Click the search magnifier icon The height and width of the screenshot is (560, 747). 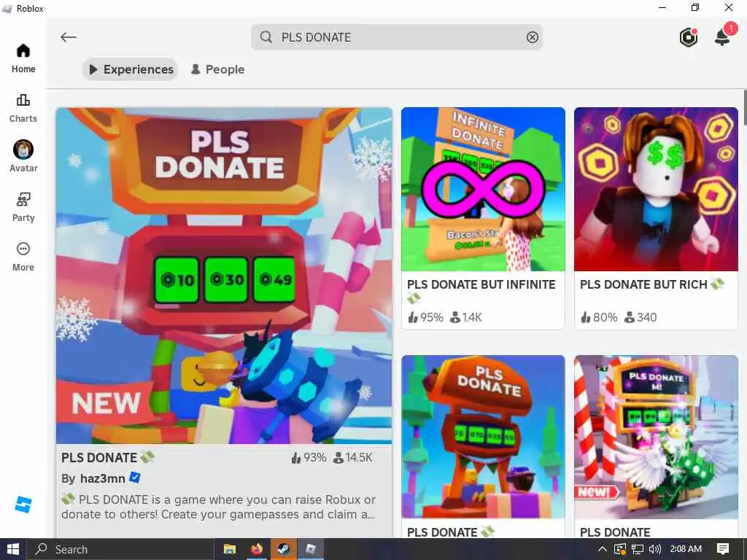(x=266, y=37)
